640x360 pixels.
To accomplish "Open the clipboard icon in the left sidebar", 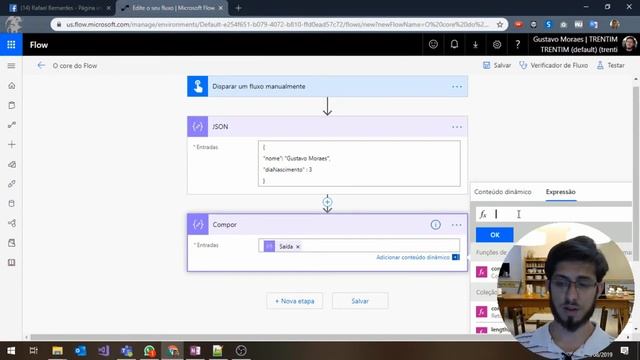I will coord(11,105).
